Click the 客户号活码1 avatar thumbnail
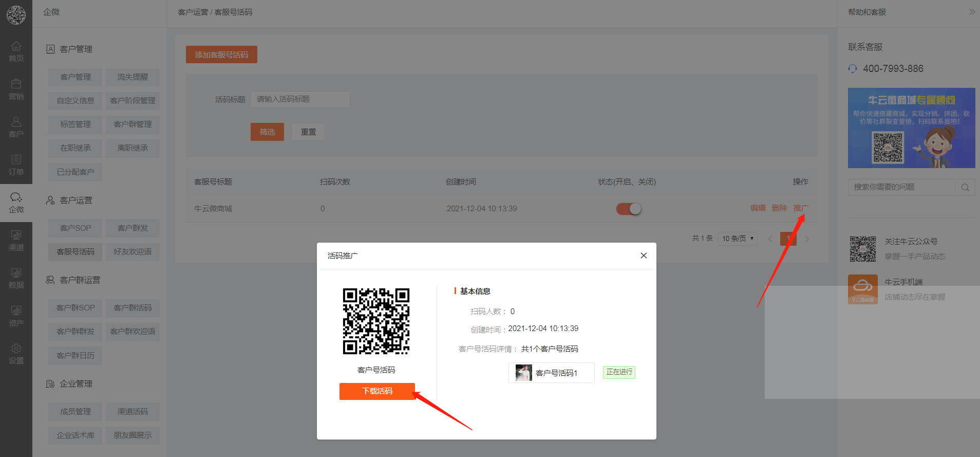 pyautogui.click(x=523, y=373)
